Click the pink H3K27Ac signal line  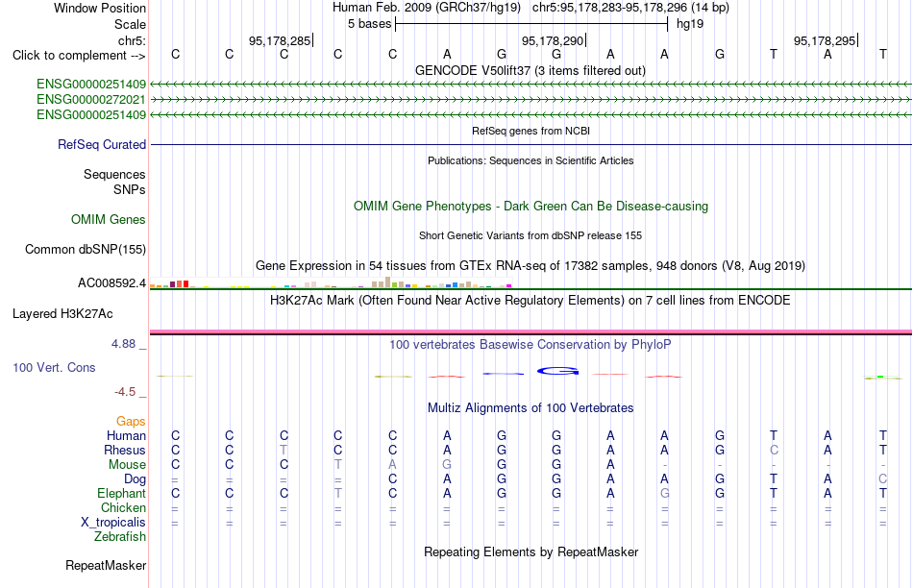531,331
